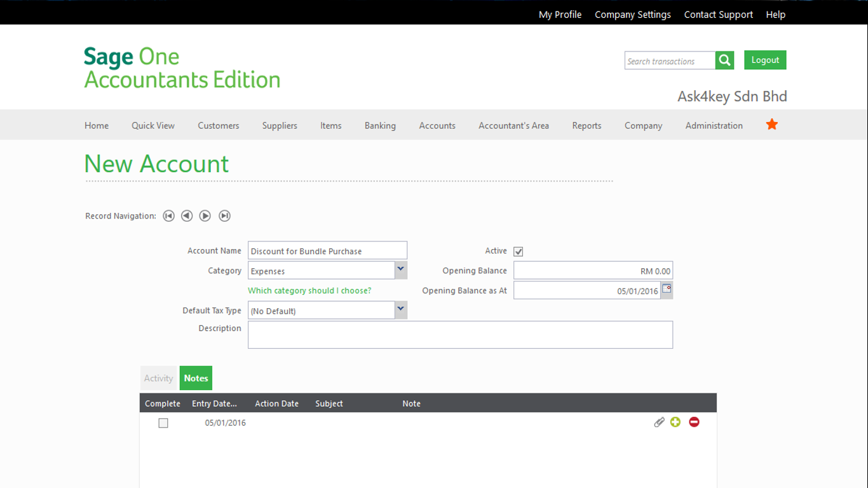
Task: Expand the Default Tax Type dropdown arrow
Action: pyautogui.click(x=400, y=310)
